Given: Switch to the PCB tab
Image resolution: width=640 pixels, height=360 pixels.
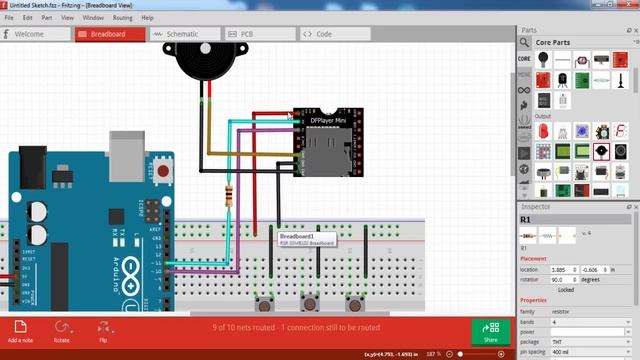Looking at the screenshot, I should click(x=260, y=34).
